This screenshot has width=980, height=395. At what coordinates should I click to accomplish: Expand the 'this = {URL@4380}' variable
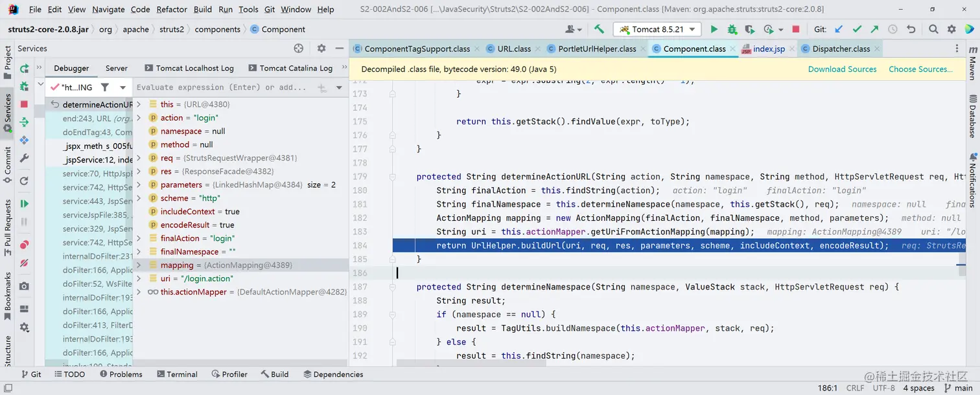139,104
